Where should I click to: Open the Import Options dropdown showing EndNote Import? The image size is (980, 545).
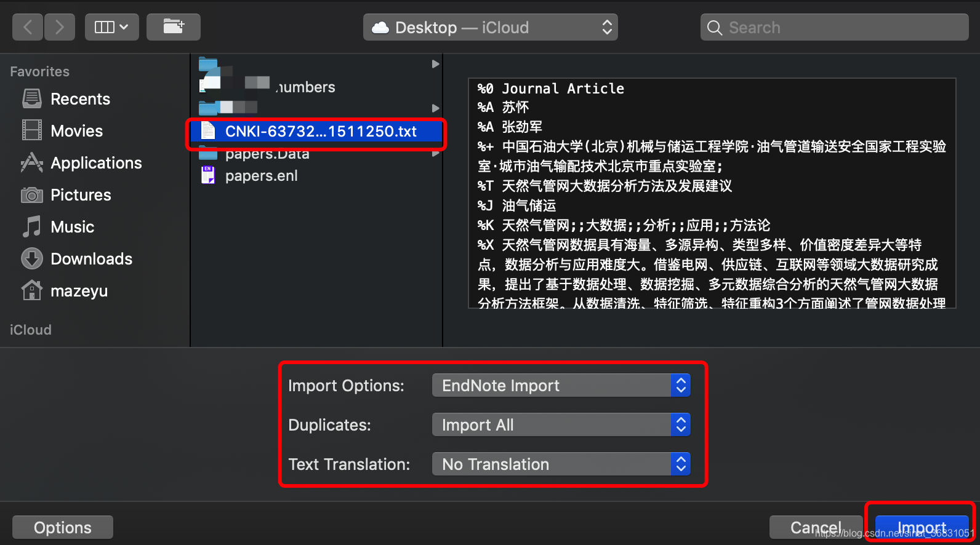click(x=561, y=386)
